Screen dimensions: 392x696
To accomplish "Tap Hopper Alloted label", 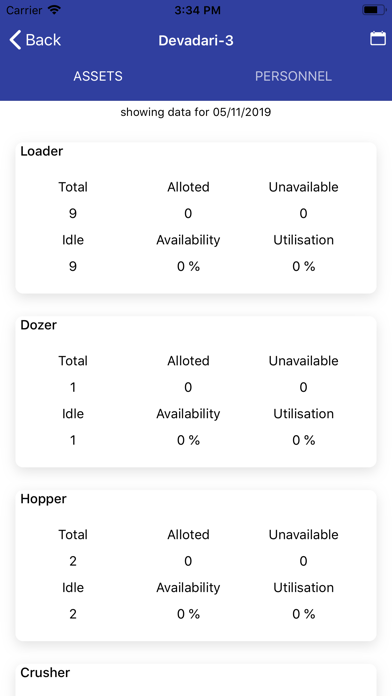I will [x=188, y=534].
